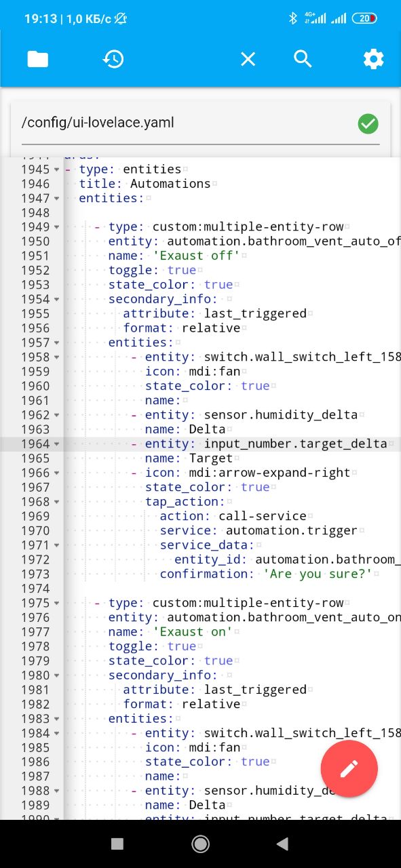401x868 pixels.
Task: Click 'automation.bathroom_vent_auto_of' entity text
Action: pyautogui.click(x=284, y=241)
